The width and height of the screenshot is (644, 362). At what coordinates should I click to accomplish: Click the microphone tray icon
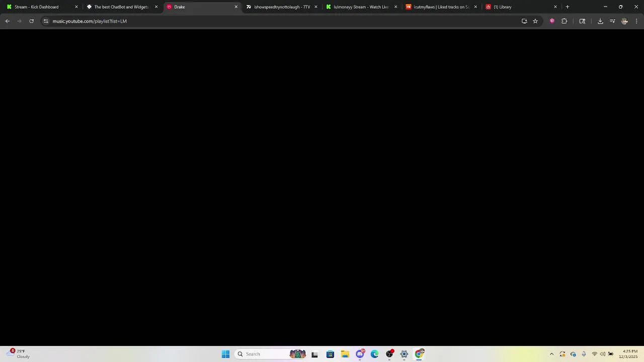point(584,354)
